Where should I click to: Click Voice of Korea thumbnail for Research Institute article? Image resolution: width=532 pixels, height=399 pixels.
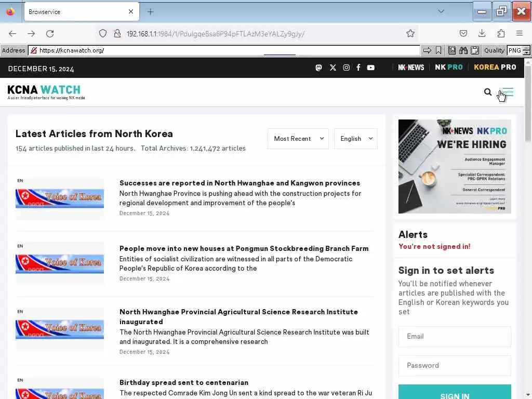[x=60, y=329]
